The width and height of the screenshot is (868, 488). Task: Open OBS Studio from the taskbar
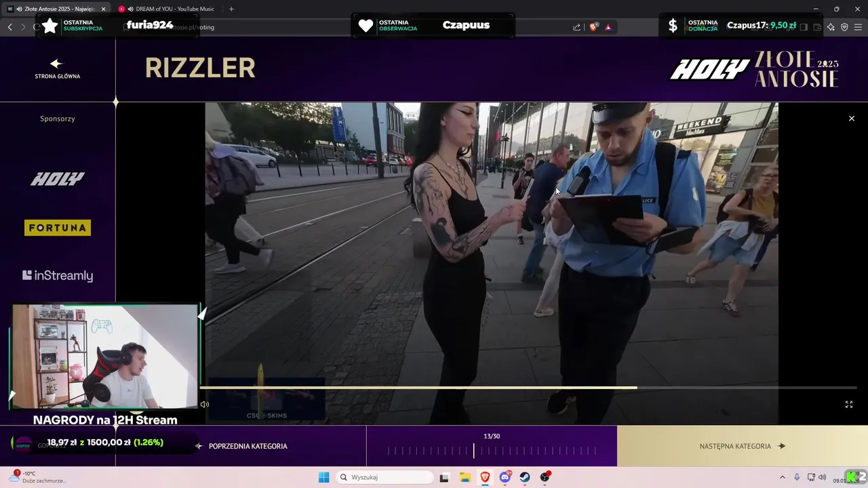[x=545, y=477]
